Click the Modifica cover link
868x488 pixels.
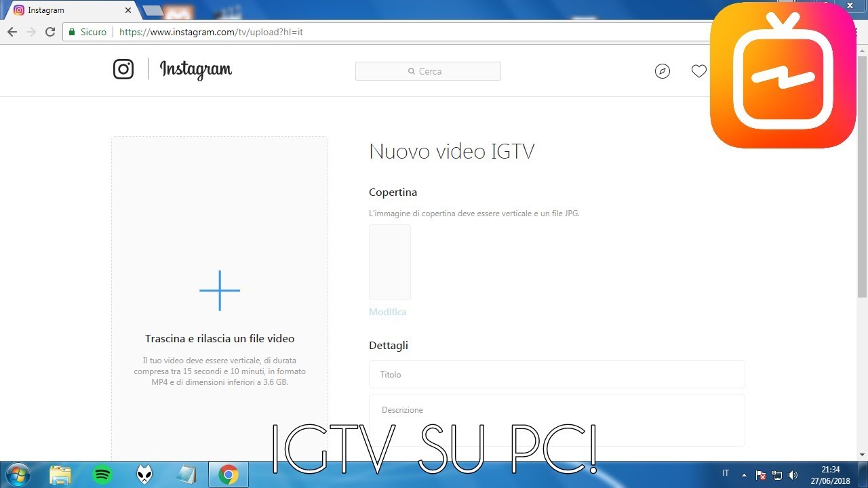tap(388, 312)
